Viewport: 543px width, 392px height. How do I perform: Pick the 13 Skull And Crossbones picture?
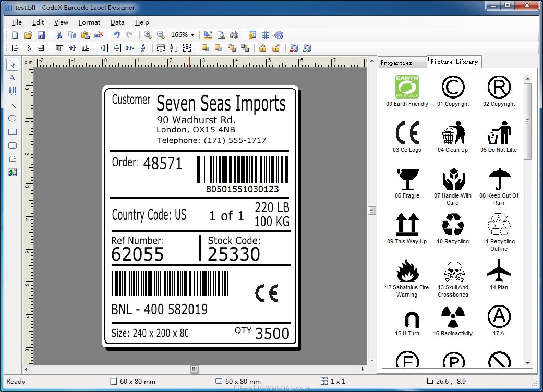click(x=453, y=279)
